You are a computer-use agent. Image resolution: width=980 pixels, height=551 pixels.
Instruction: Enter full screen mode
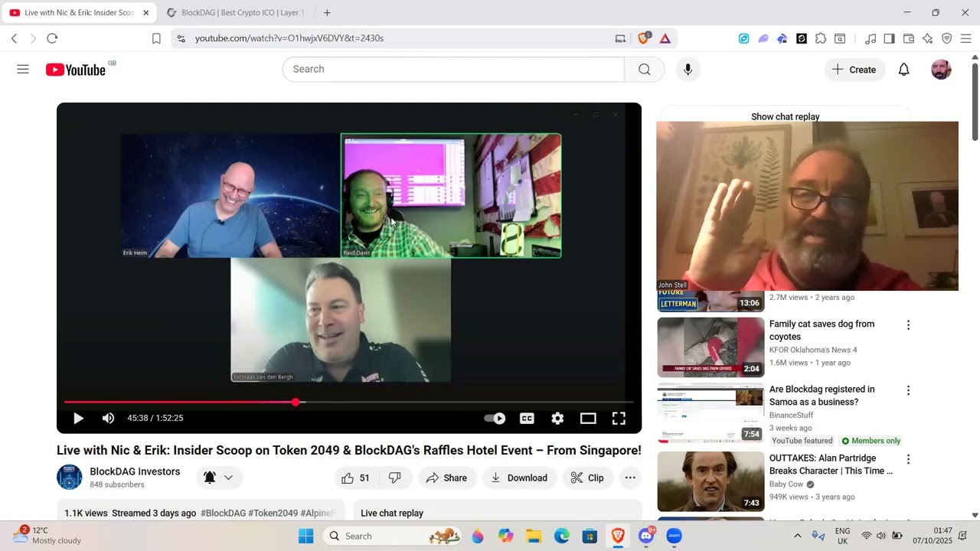[619, 419]
